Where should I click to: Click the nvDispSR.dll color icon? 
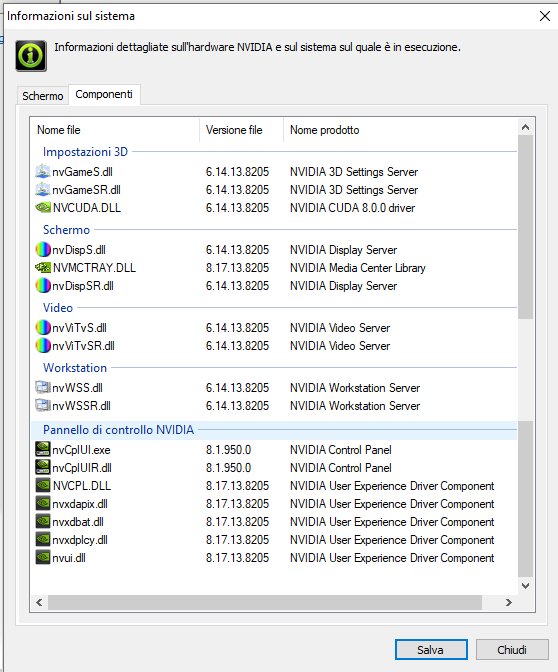pyautogui.click(x=42, y=285)
